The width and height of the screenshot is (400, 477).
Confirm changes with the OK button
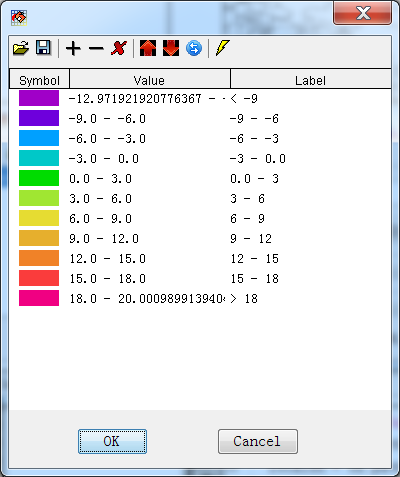(112, 441)
